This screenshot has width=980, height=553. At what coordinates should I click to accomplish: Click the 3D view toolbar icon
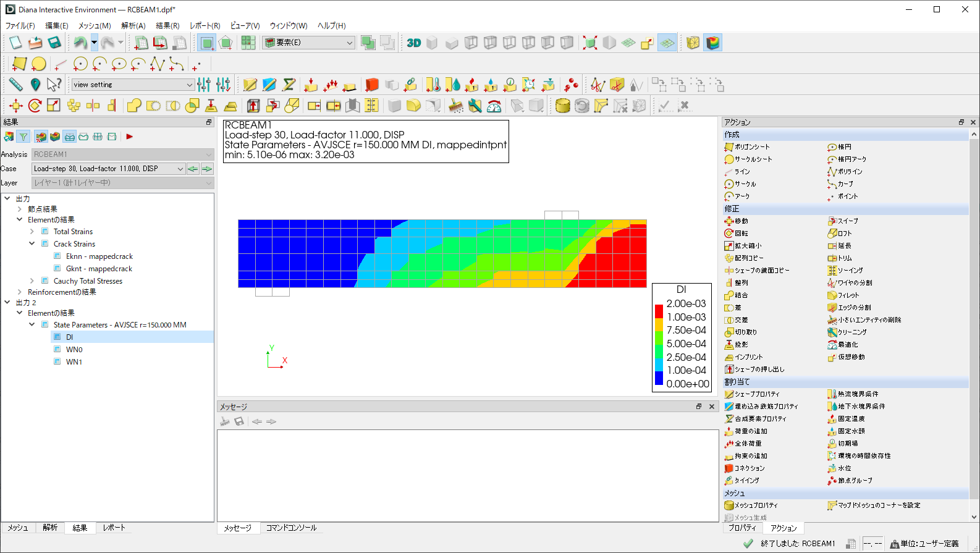pos(413,43)
